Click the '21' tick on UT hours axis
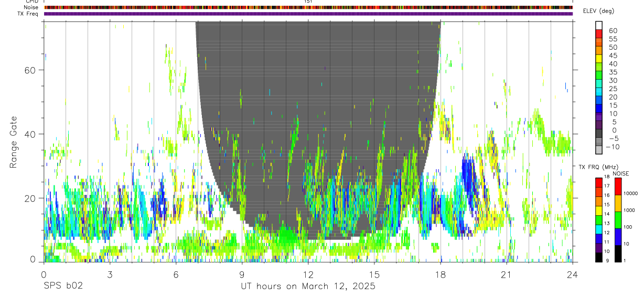Image resolution: width=644 pixels, height=297 pixels. (x=506, y=274)
